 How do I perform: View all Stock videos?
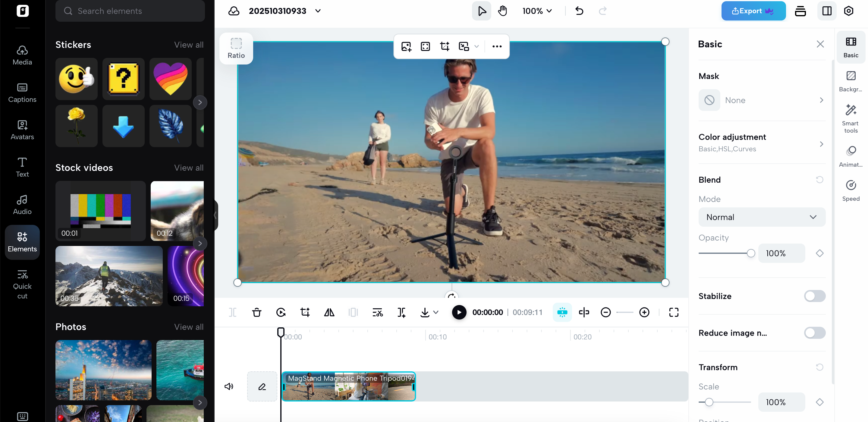[188, 168]
